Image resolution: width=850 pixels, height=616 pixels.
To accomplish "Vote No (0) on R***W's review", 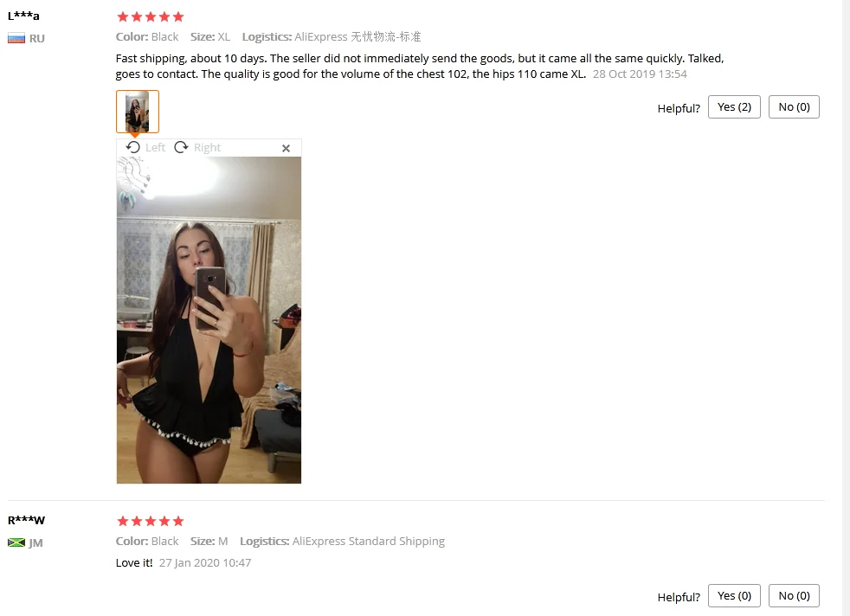I will [x=794, y=596].
